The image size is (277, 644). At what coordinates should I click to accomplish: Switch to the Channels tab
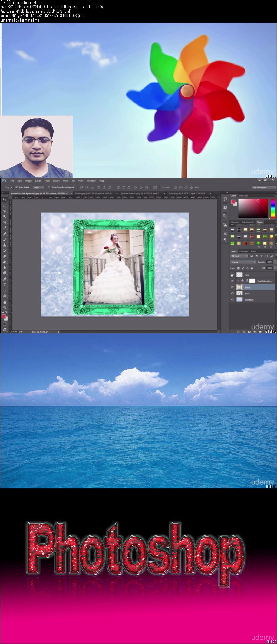click(244, 251)
